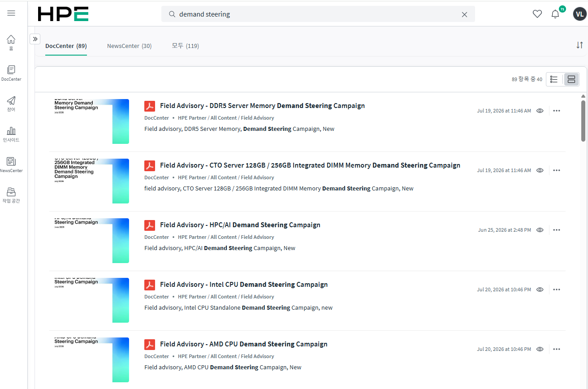Open the Insights bar-chart sidebar icon
Viewport: 588px width, 389px height.
[11, 134]
